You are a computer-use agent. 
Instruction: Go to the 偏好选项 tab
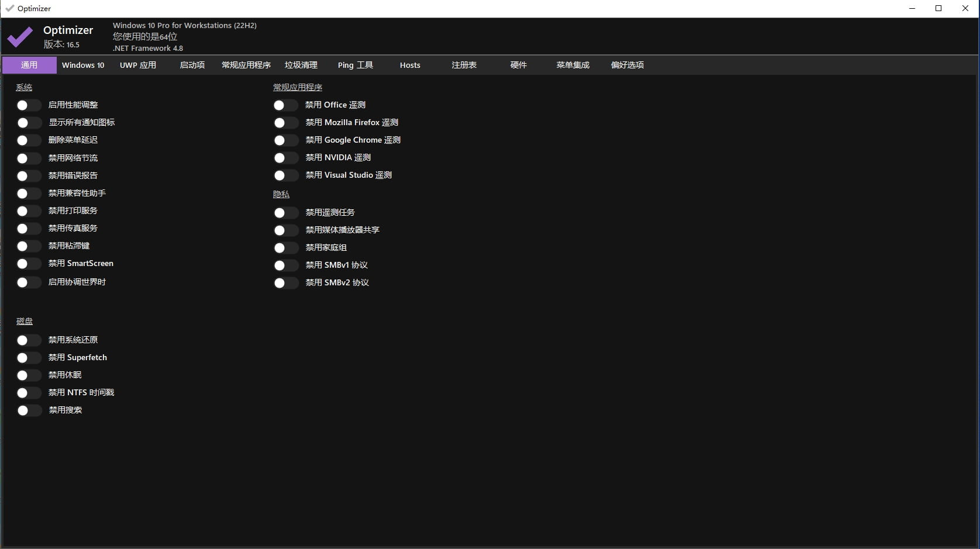click(x=627, y=65)
